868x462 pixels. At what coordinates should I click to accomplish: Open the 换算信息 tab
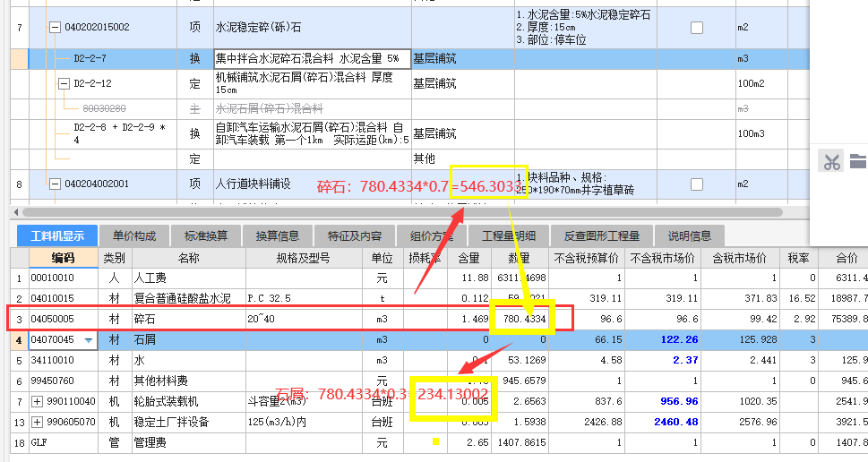point(278,235)
